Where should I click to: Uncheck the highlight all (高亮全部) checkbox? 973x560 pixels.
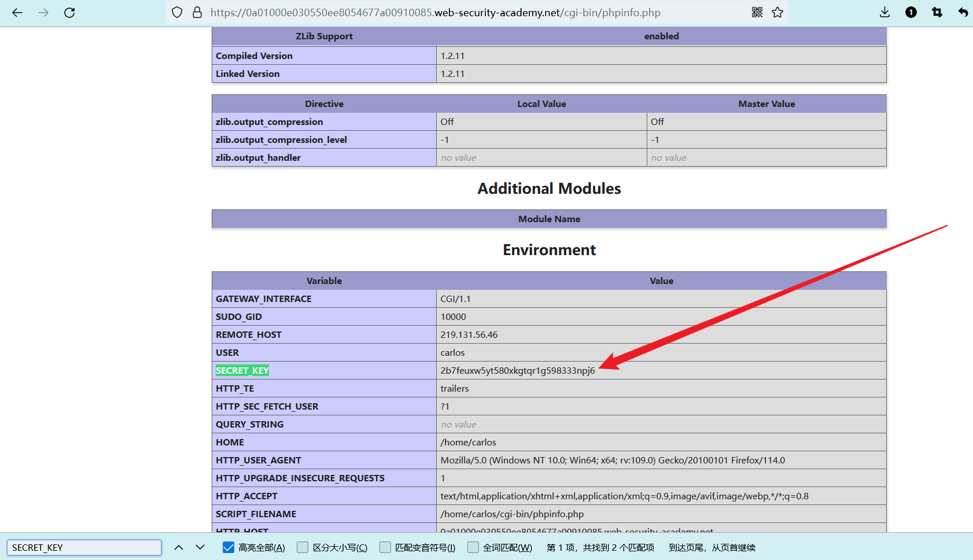pos(228,547)
